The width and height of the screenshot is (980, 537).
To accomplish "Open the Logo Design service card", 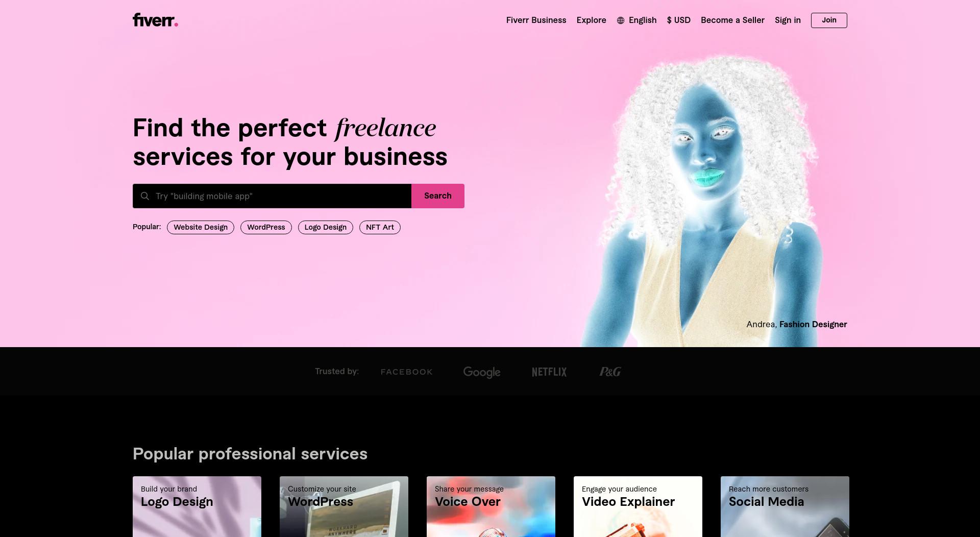I will click(197, 506).
